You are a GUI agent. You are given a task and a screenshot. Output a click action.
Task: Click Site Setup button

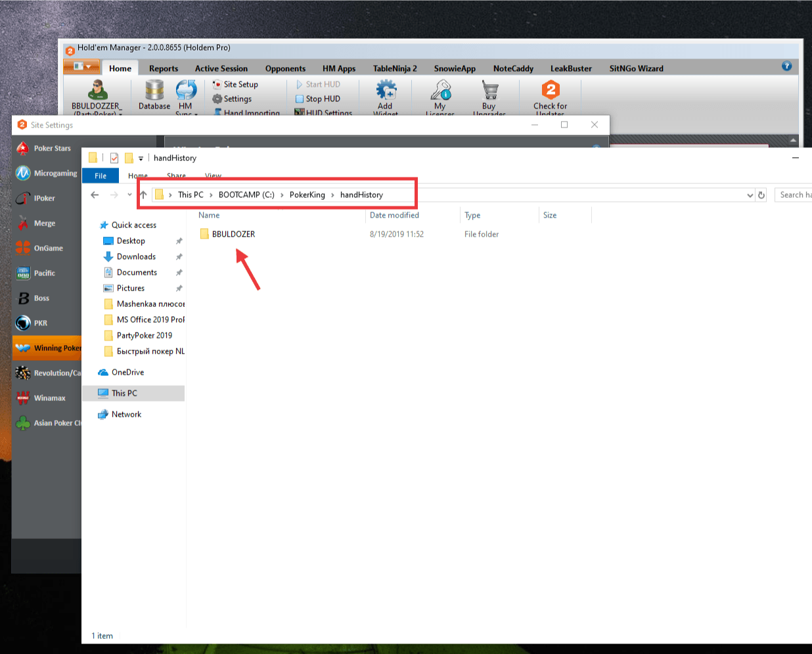235,84
